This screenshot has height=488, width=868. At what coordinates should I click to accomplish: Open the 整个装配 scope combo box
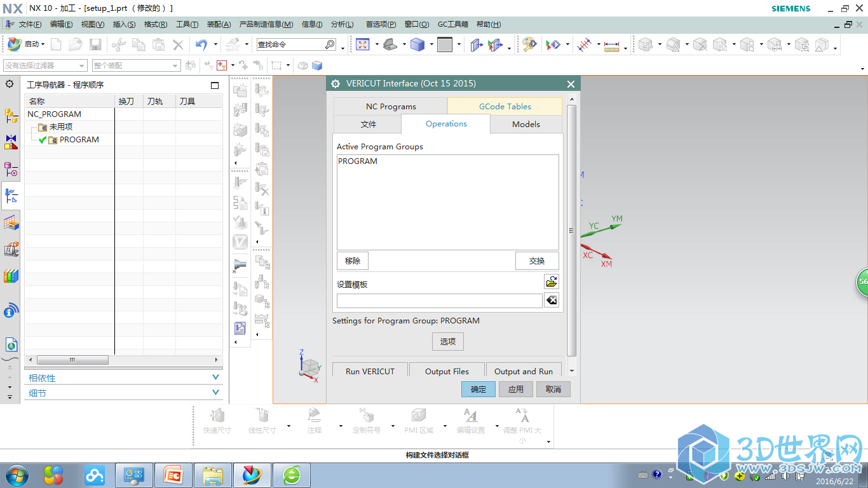click(137, 65)
